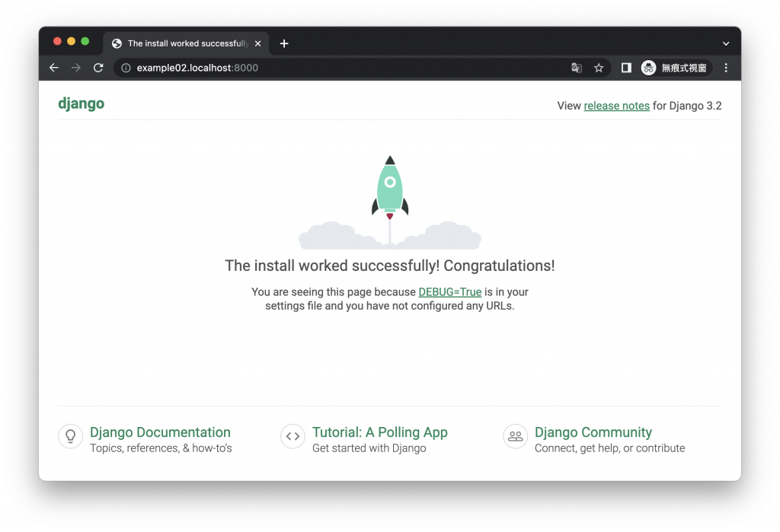This screenshot has width=780, height=532.
Task: Click the browser forward arrow
Action: [x=76, y=68]
